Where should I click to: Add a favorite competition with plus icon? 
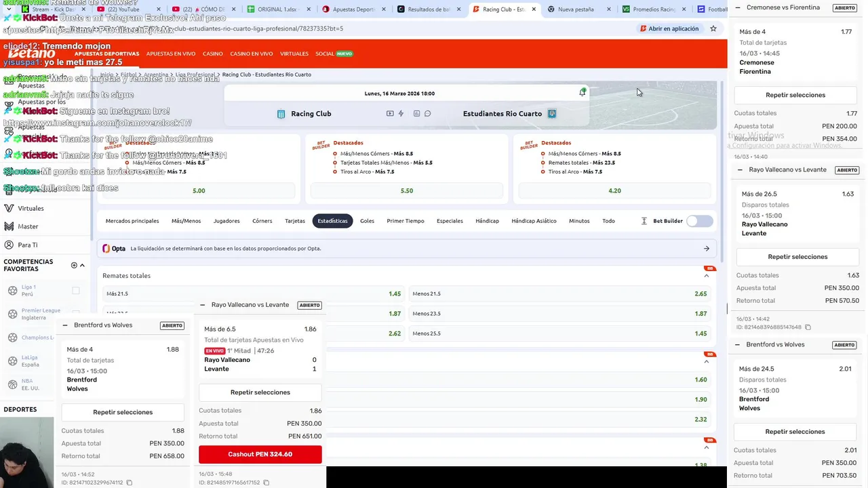point(74,265)
